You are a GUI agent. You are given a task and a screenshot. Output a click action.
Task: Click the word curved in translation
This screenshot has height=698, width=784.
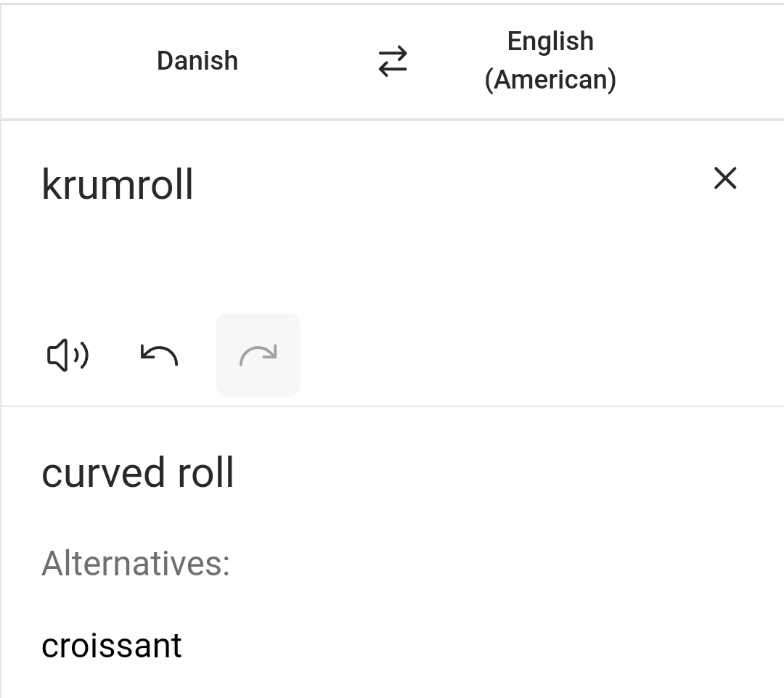coord(103,472)
